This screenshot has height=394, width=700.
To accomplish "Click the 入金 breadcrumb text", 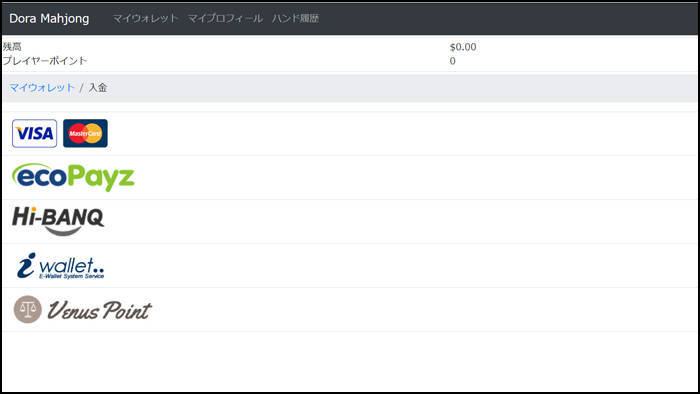I will (x=98, y=87).
